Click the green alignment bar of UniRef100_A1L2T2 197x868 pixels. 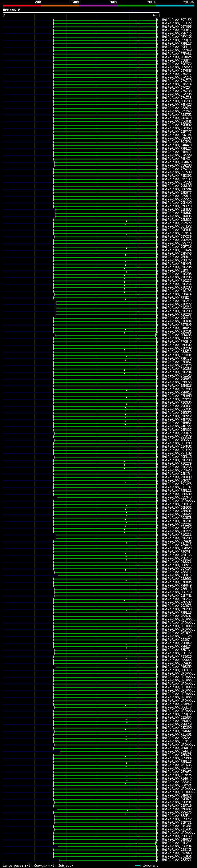105,843
